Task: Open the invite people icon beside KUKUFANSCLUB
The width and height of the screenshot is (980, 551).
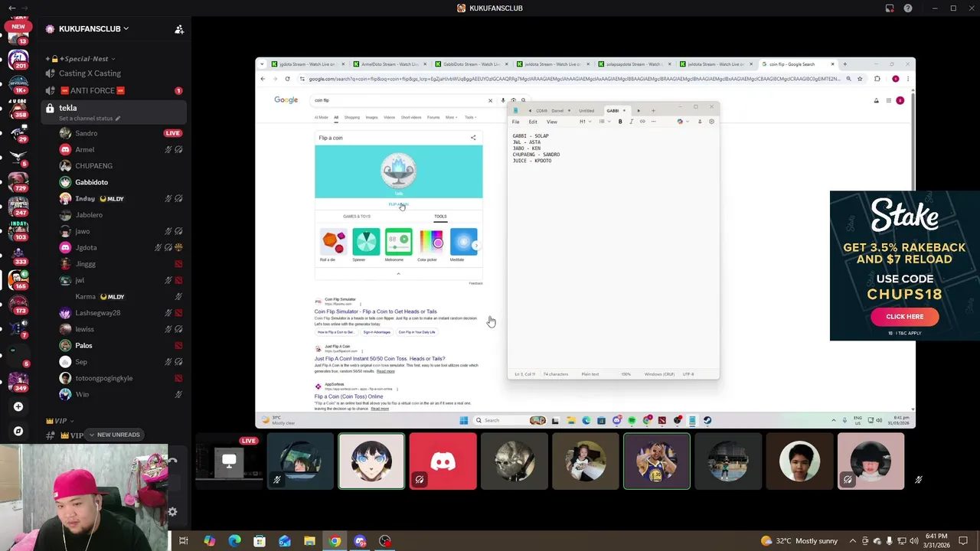Action: (179, 29)
